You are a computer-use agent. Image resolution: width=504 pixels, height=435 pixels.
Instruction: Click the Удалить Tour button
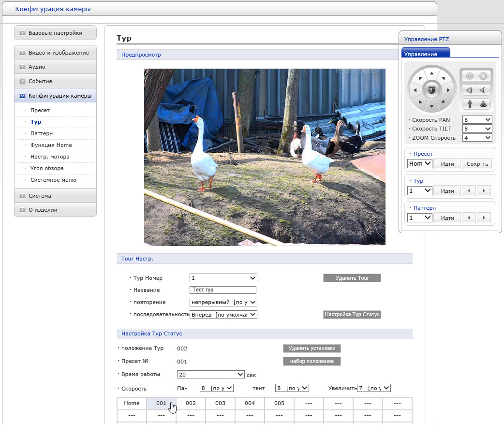352,278
